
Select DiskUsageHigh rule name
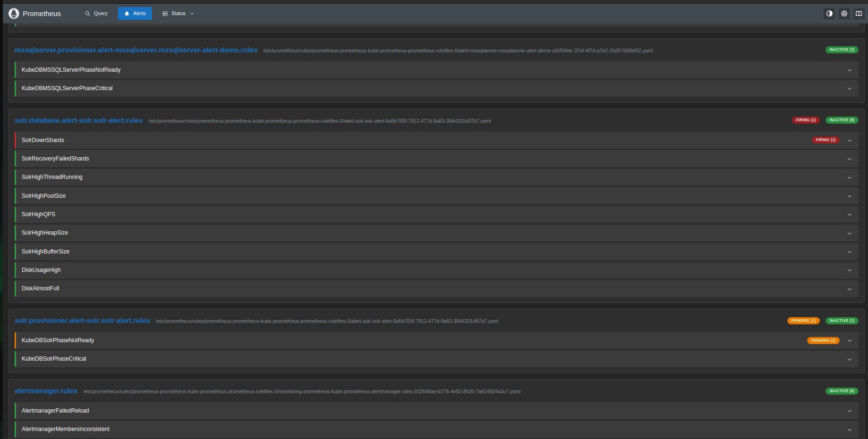tap(41, 270)
